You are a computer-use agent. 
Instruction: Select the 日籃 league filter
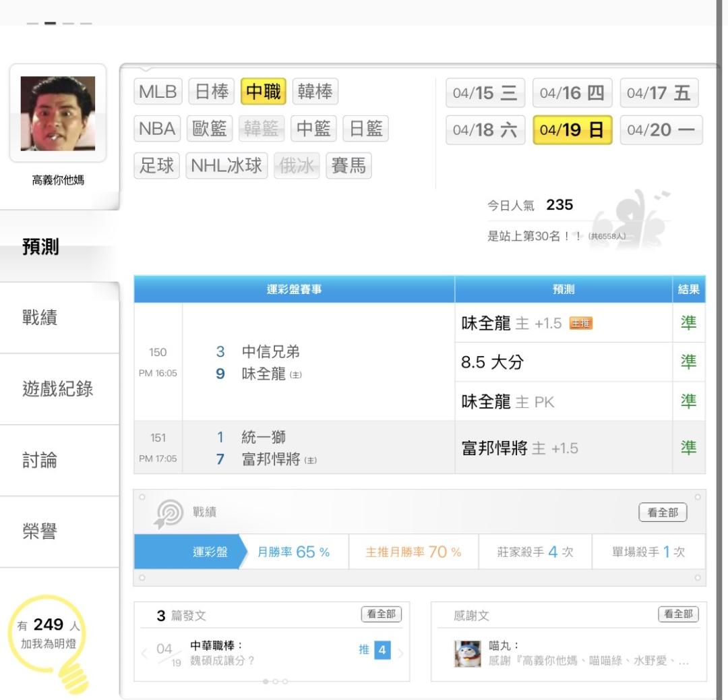point(365,128)
